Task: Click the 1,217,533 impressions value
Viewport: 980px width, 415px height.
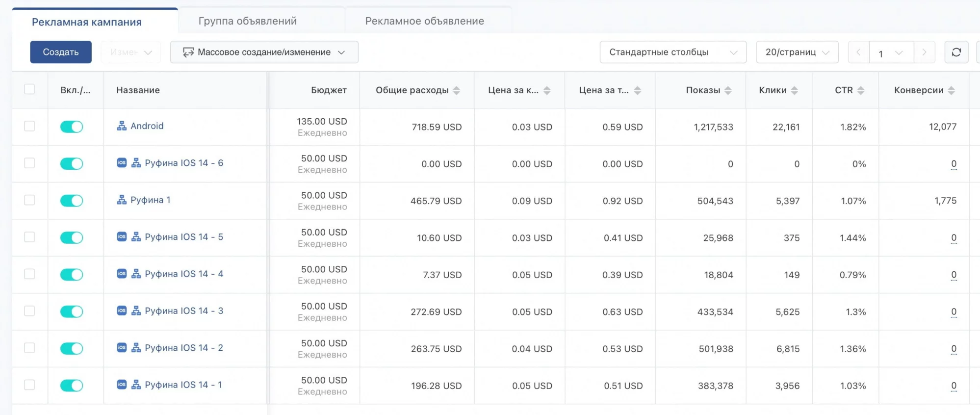Action: 713,127
